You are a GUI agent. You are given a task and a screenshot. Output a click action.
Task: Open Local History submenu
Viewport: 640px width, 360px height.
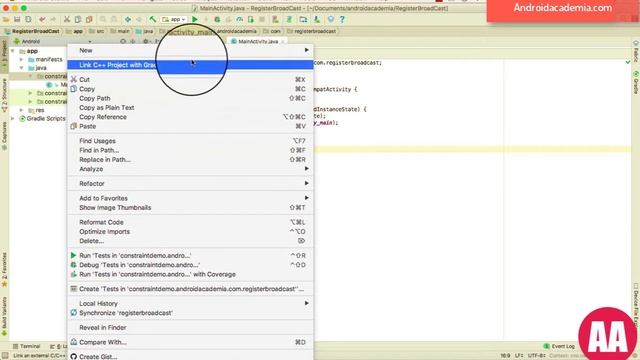tap(190, 303)
